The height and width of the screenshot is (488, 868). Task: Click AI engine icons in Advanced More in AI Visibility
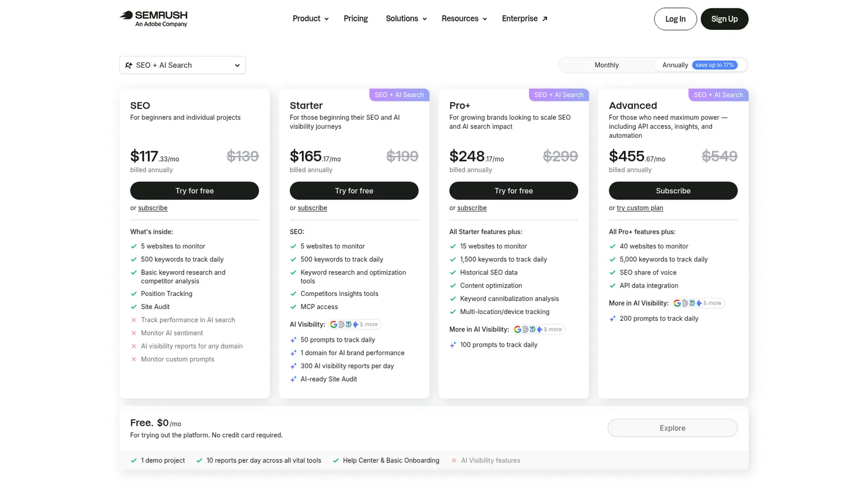pos(698,303)
